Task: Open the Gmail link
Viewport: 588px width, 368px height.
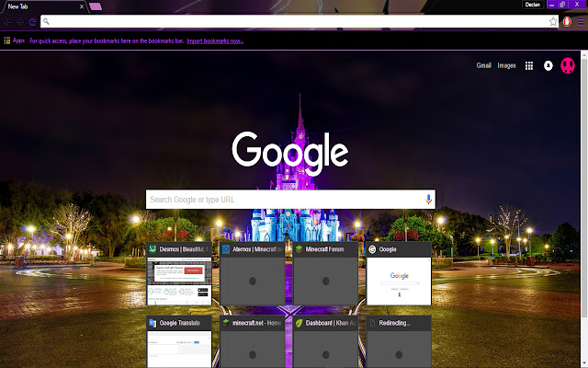Action: coord(484,65)
